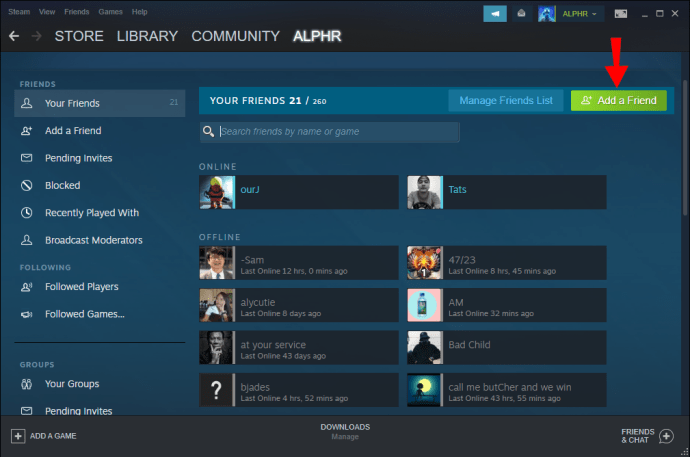The image size is (690, 457).
Task: Go to the COMMUNITY tab
Action: pos(235,36)
